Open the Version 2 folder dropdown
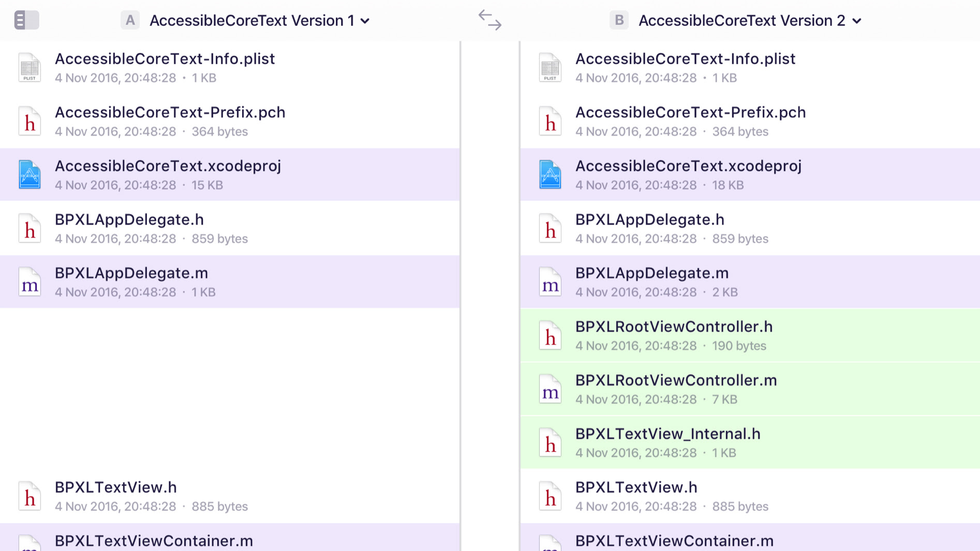Screen dimensions: 980x551 857,21
